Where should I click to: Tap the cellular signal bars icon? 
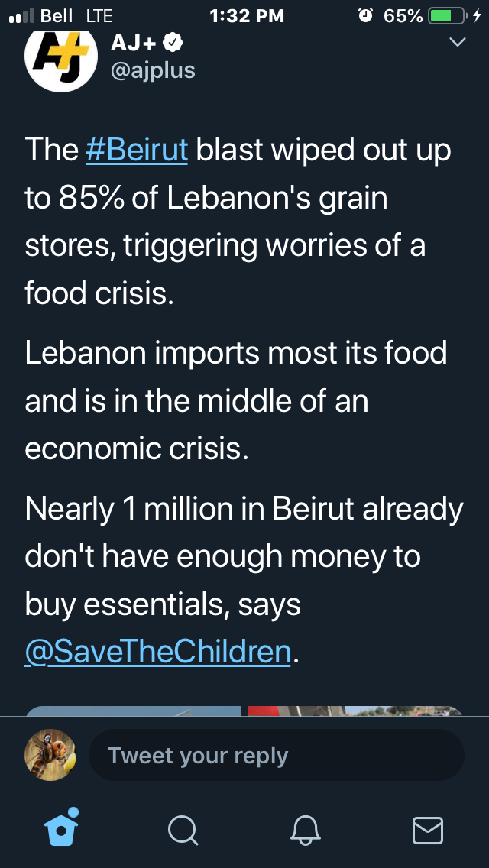click(22, 16)
